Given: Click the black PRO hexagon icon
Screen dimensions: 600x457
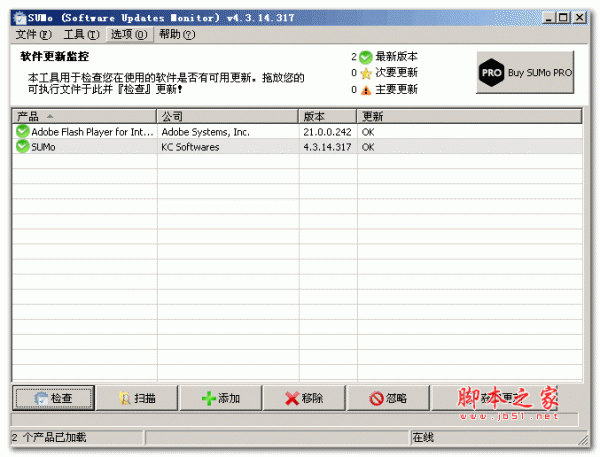Looking at the screenshot, I should (x=491, y=72).
